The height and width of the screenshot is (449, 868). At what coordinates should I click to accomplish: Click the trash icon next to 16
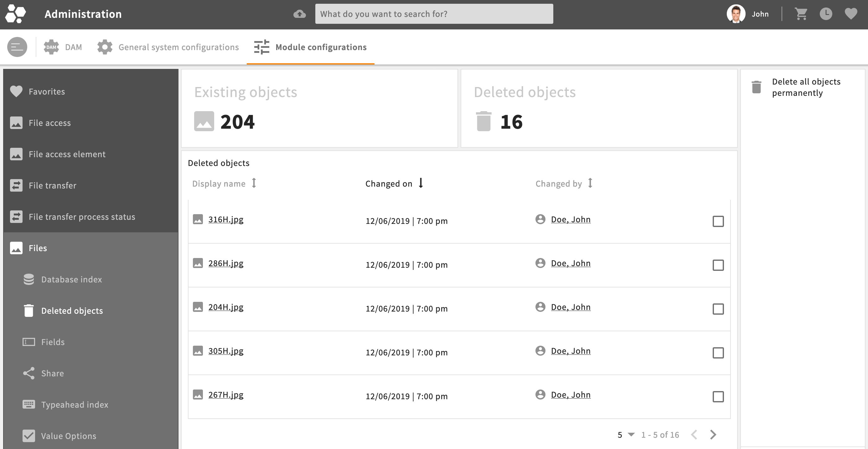click(483, 121)
